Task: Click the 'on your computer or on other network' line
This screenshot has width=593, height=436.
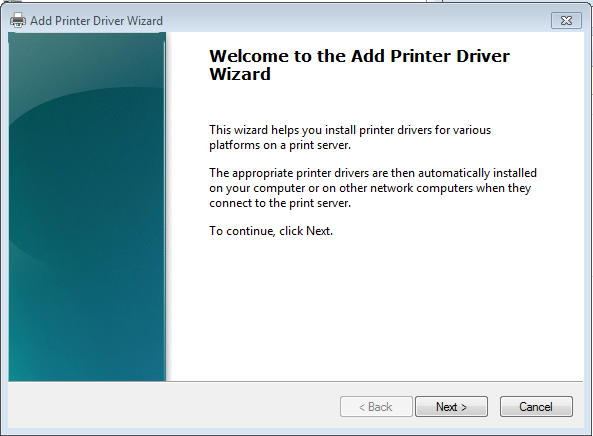Action: coord(370,188)
